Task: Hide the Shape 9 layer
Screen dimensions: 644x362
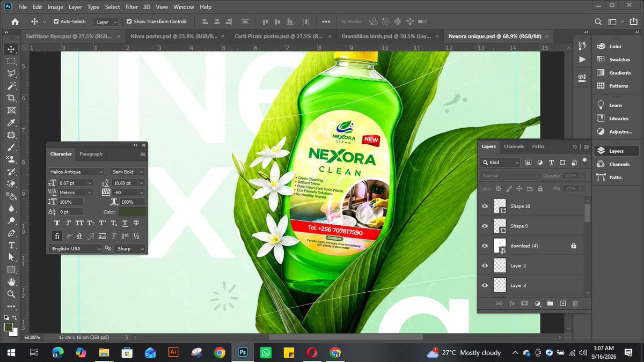Action: pyautogui.click(x=485, y=226)
